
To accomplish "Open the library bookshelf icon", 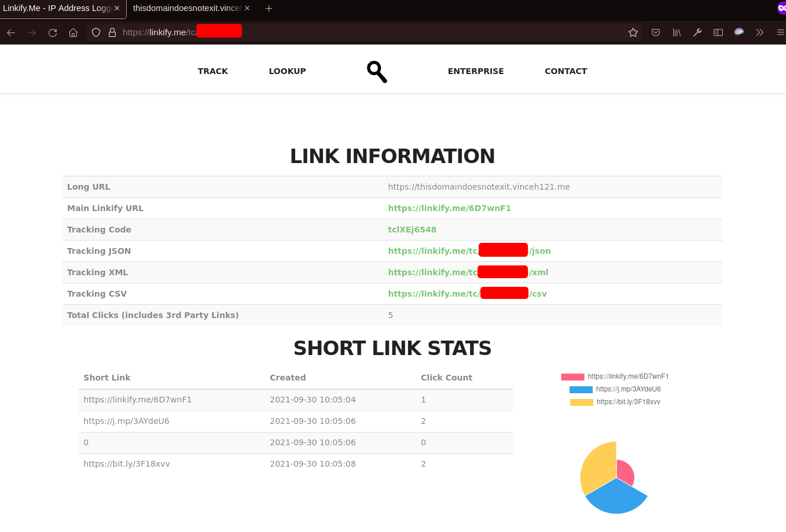I will click(677, 33).
